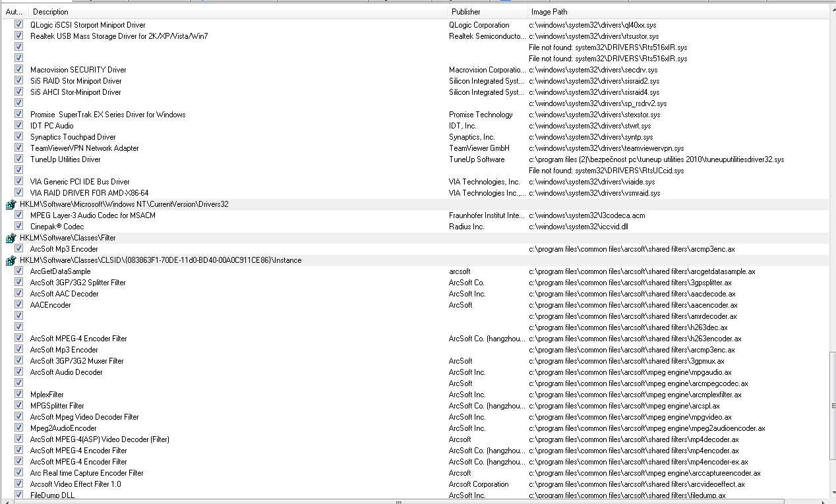
Task: Uncheck the TeamViewerVPN Network Adapter entry
Action: point(18,148)
